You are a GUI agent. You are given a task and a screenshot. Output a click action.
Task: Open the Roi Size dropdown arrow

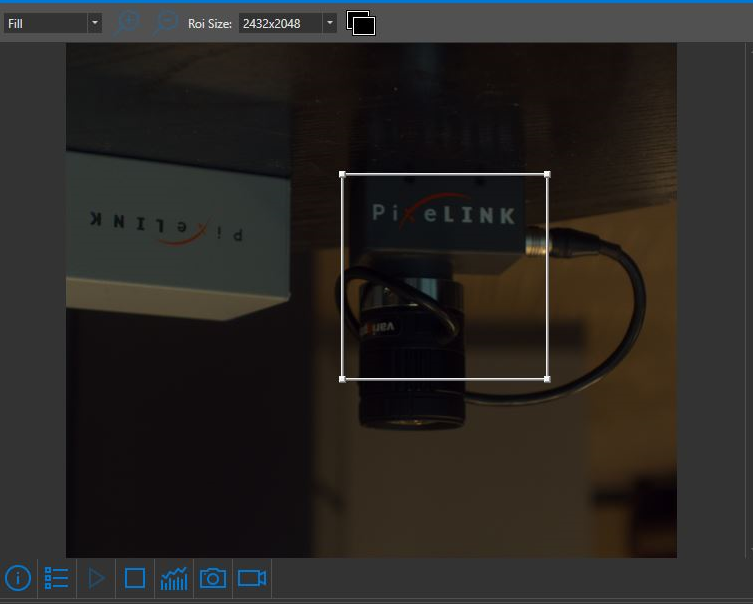pyautogui.click(x=329, y=23)
